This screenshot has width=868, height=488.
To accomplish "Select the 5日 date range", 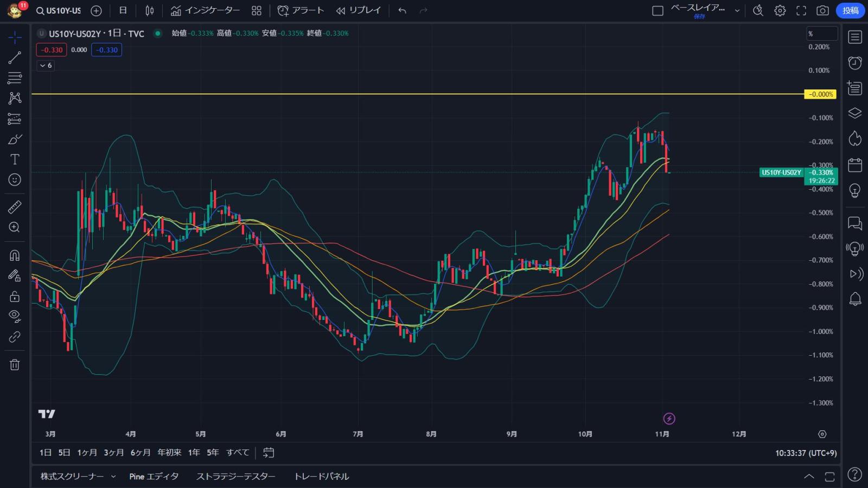I will [x=64, y=453].
